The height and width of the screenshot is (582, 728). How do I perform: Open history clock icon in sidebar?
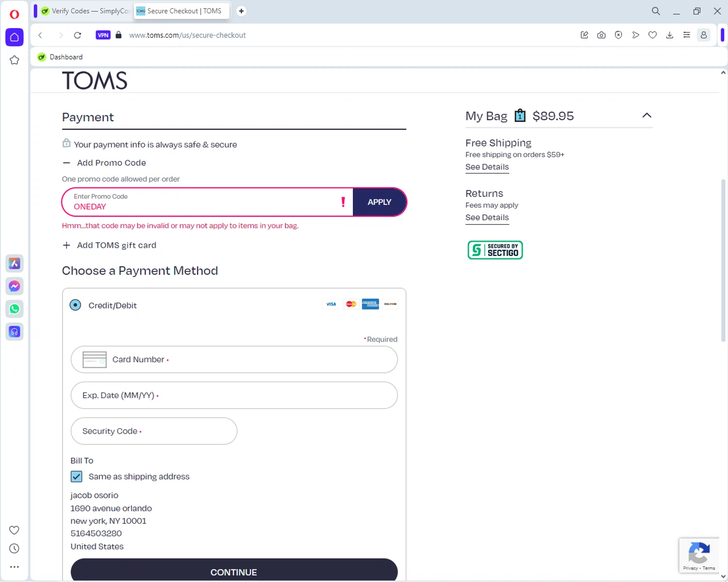click(x=14, y=549)
